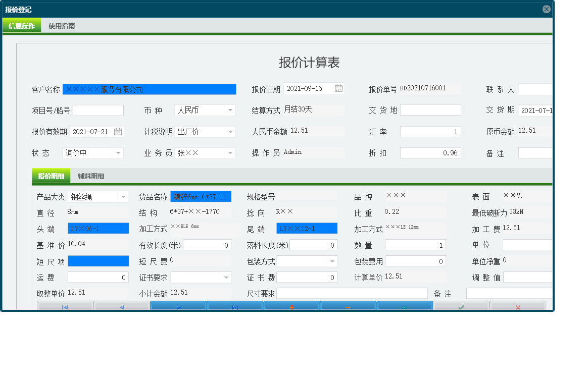This screenshot has width=588, height=387.
Task: Click the 折扣 discount input field
Action: click(429, 152)
